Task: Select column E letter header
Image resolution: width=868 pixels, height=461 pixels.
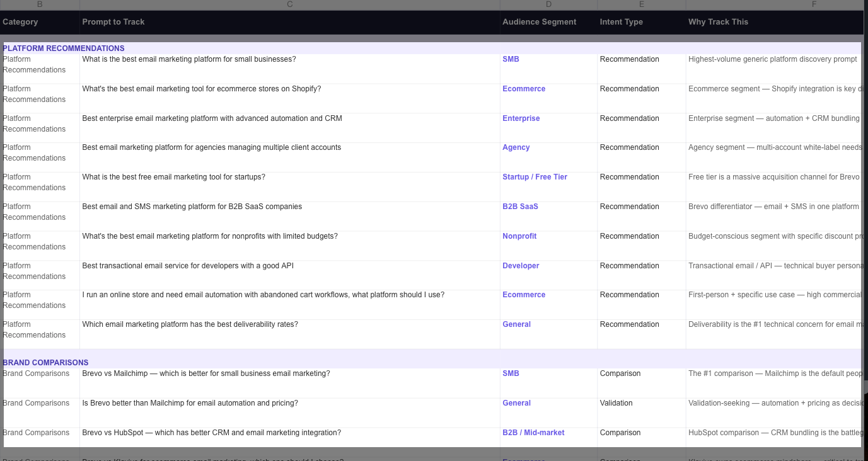Action: tap(642, 4)
